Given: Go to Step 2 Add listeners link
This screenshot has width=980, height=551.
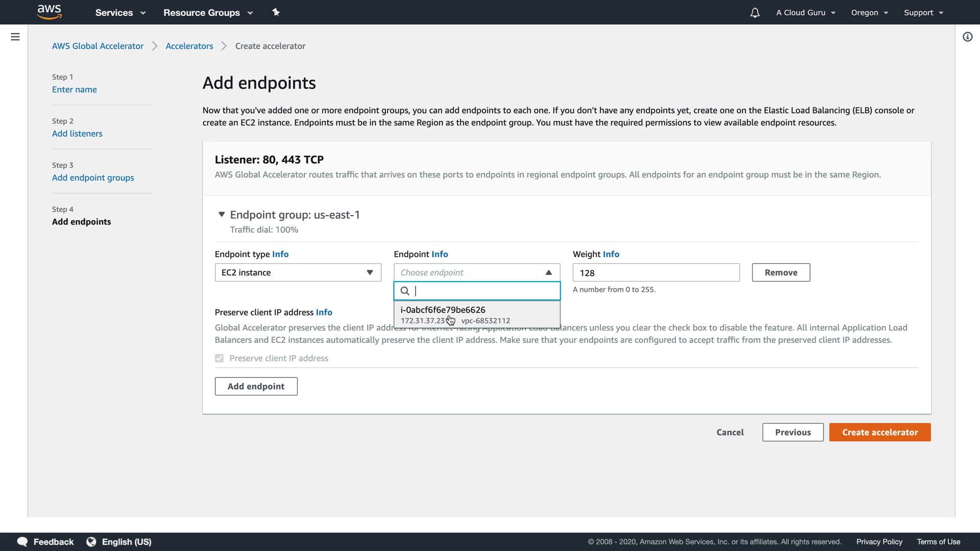Looking at the screenshot, I should click(77, 134).
